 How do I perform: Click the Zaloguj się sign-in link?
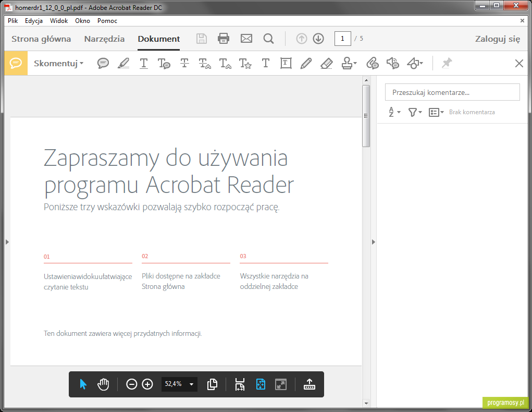tap(498, 39)
